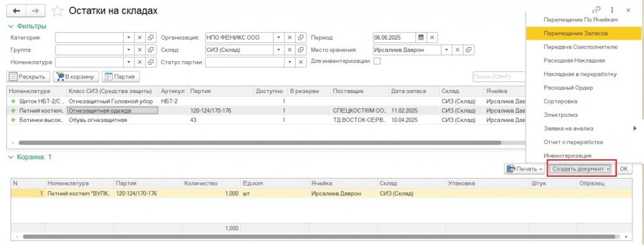Open the Организация item form
The width and height of the screenshot is (644, 246).
pyautogui.click(x=301, y=37)
